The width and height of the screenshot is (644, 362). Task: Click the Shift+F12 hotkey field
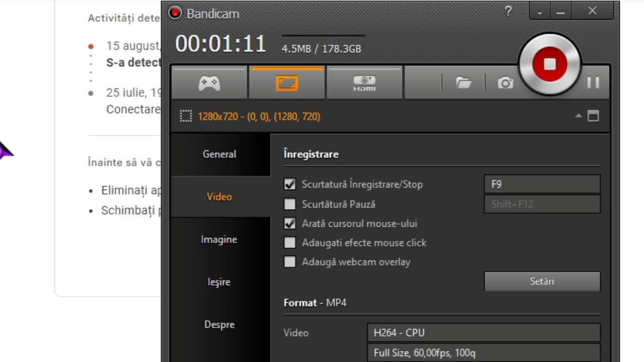tap(542, 204)
